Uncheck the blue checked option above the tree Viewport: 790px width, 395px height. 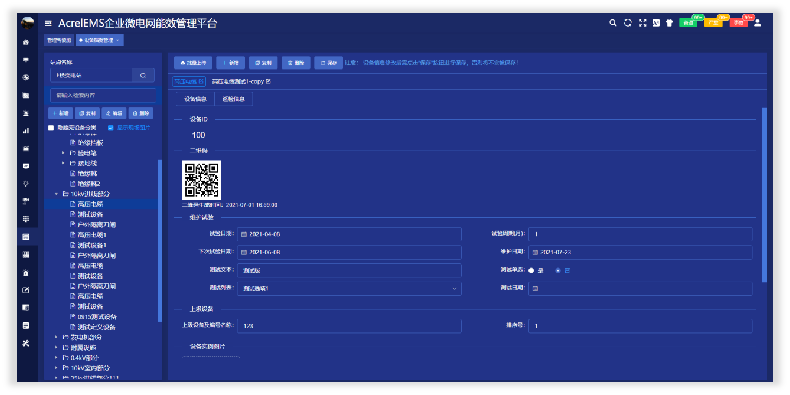coord(111,128)
